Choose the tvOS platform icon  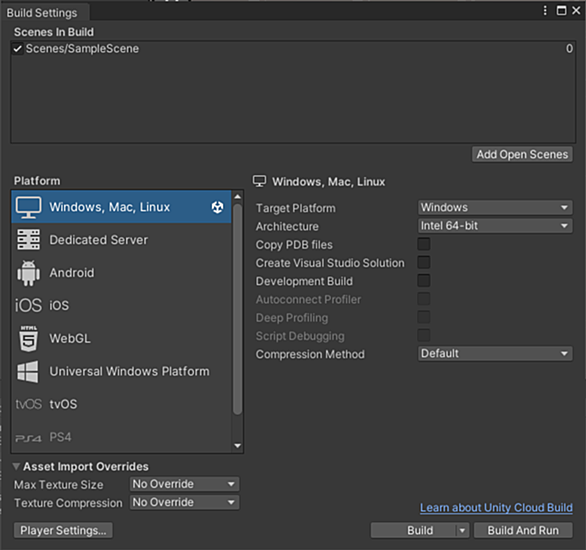(x=28, y=404)
